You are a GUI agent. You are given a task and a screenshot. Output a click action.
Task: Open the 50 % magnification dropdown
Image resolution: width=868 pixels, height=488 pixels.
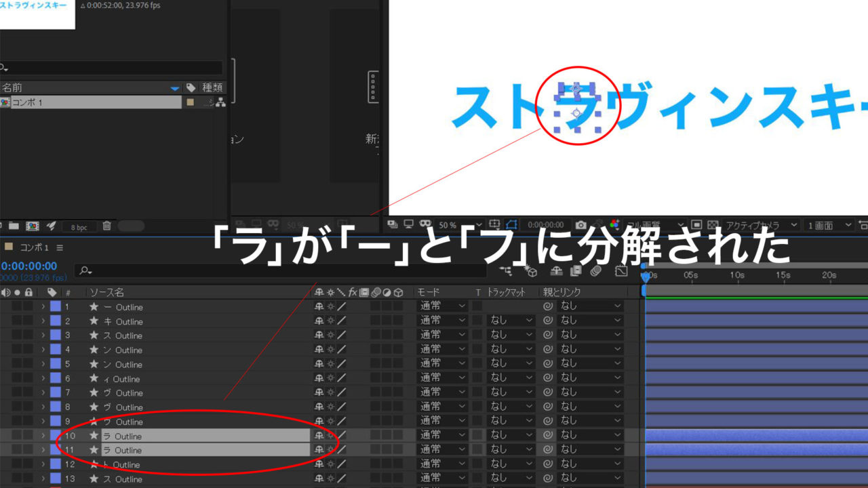(460, 224)
